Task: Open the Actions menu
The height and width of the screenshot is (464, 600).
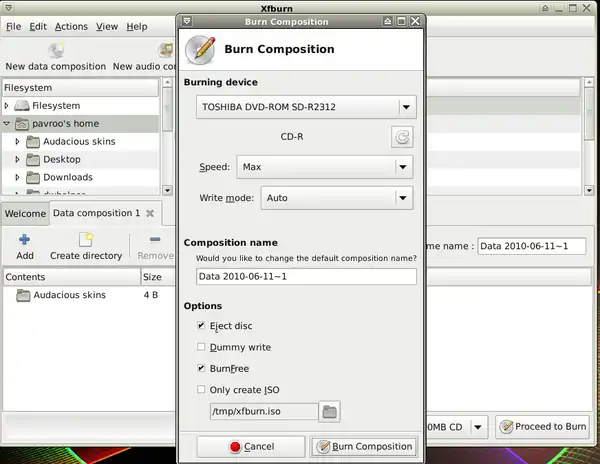Action: click(x=71, y=26)
